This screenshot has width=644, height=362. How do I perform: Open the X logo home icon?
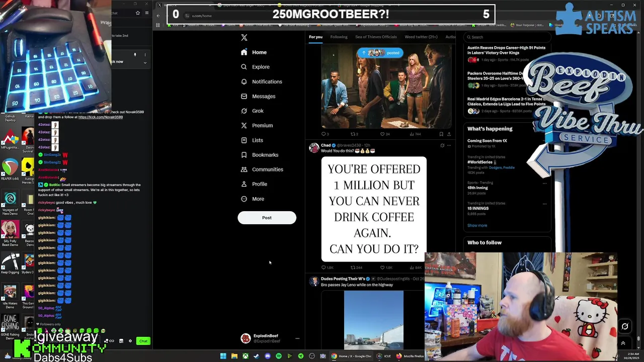(x=244, y=38)
